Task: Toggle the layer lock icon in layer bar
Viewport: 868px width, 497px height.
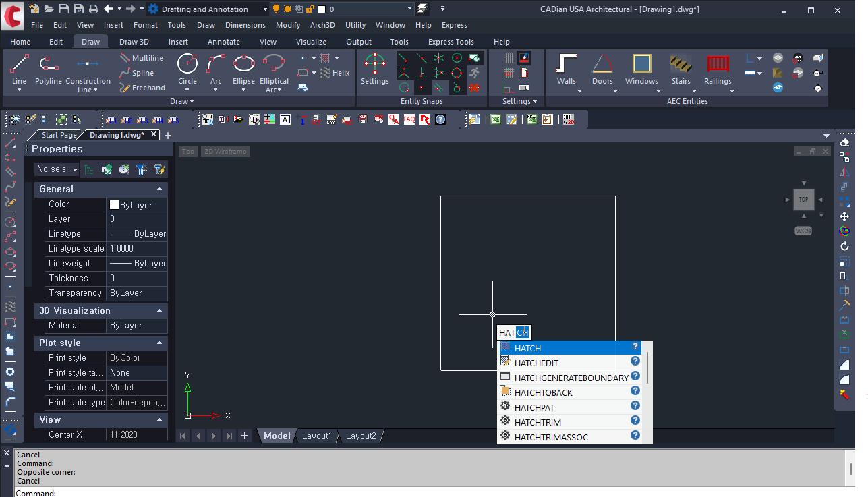Action: (x=310, y=9)
